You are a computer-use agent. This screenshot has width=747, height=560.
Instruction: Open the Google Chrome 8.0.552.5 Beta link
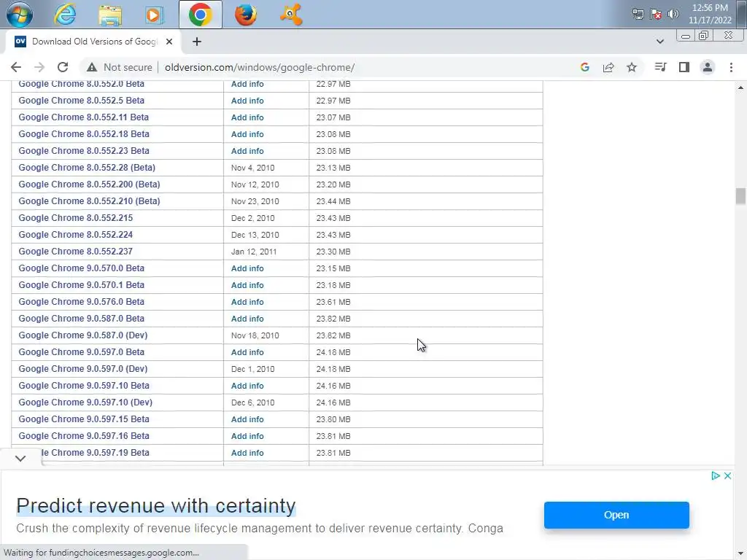(82, 101)
